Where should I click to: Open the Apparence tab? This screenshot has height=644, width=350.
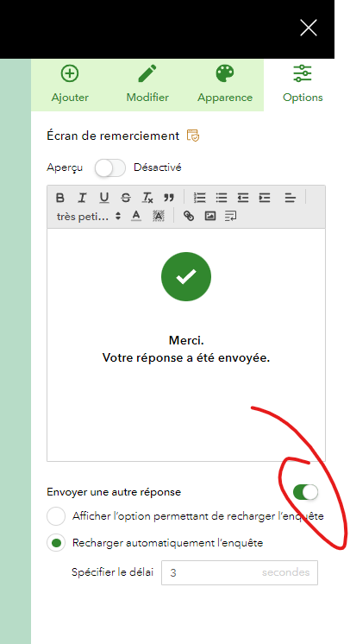[225, 85]
